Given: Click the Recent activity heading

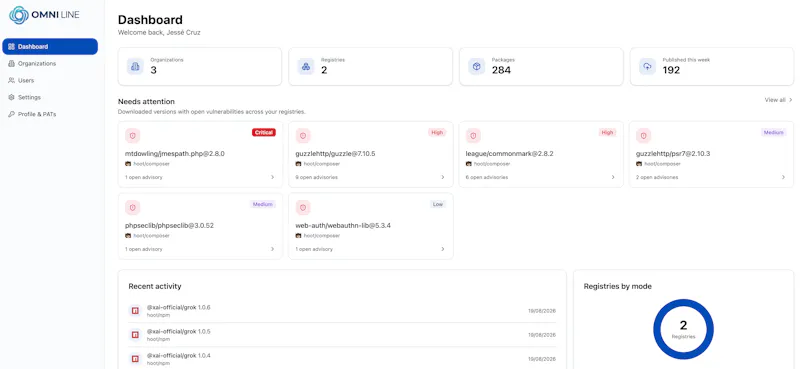Looking at the screenshot, I should point(155,286).
